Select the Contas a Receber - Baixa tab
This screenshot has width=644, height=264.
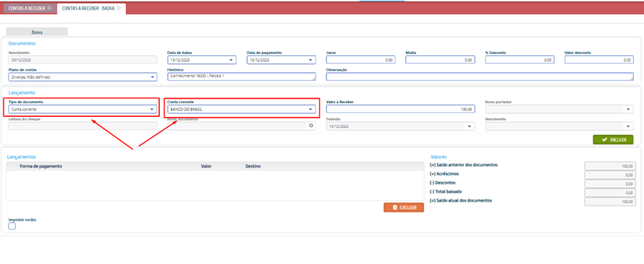pyautogui.click(x=88, y=8)
